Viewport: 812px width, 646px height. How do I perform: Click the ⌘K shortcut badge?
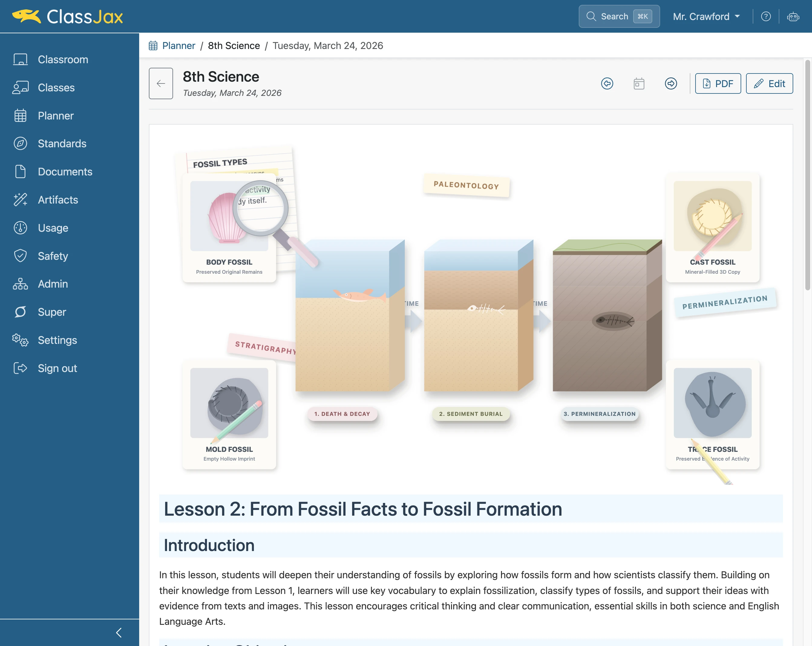643,17
